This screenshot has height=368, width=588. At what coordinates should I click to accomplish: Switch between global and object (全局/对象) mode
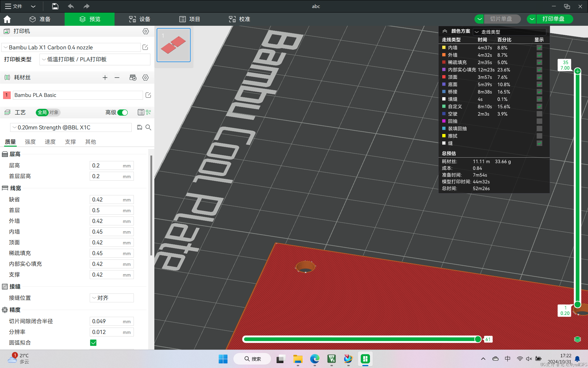[x=48, y=113]
